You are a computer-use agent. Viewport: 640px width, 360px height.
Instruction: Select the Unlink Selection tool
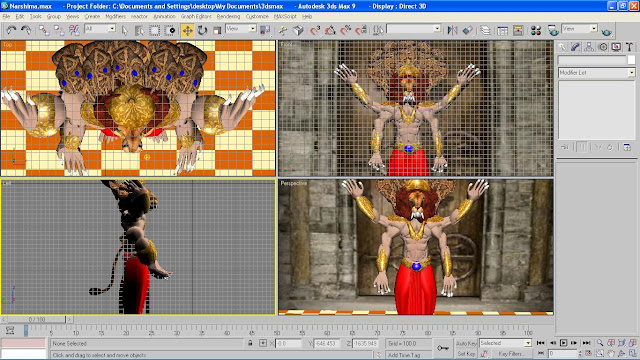(x=59, y=30)
